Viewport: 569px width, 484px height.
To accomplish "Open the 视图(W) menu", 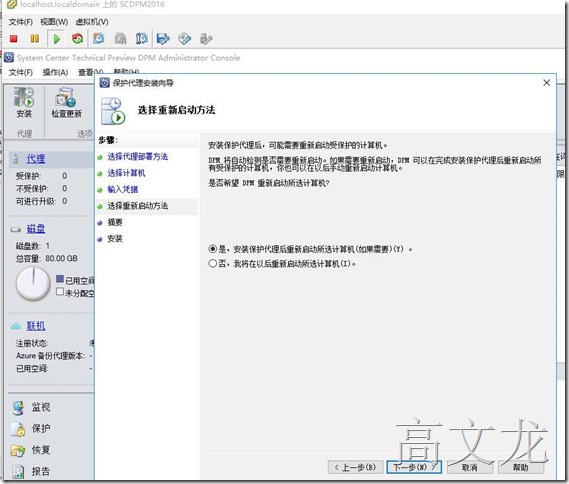I will tap(54, 22).
